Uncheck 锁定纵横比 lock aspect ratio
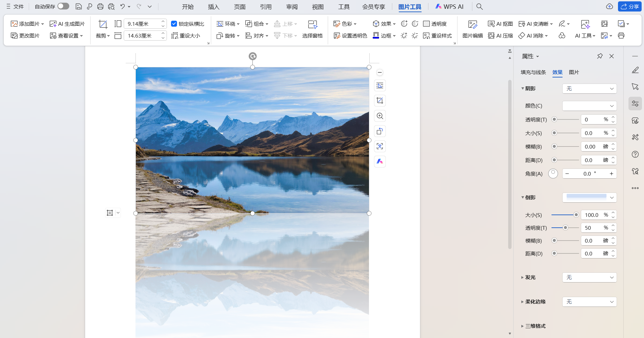 tap(174, 24)
